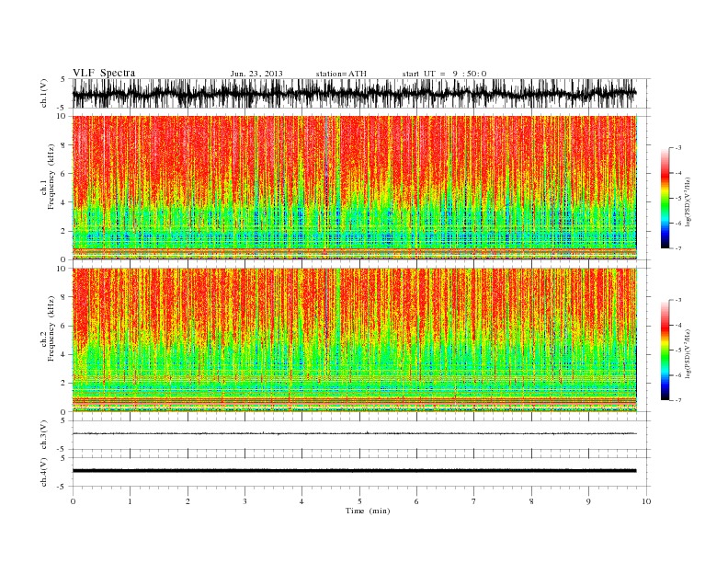The image size is (728, 563).
Task: Click the 'start UT = 9 :50: 0' label
Action: (x=444, y=74)
